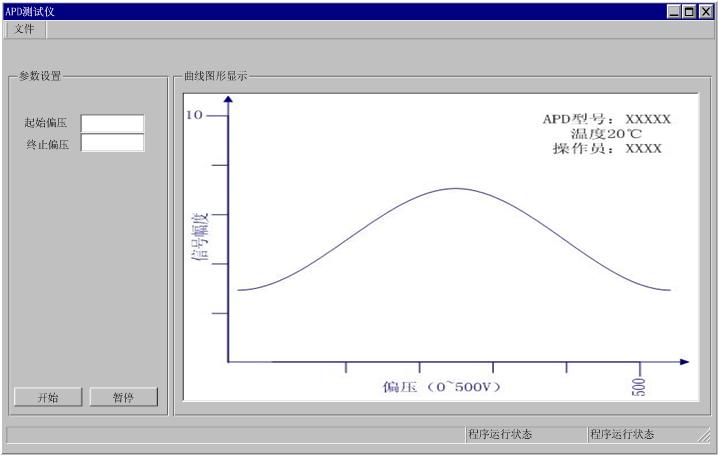Minimize the APD测试仪 window
The image size is (718, 455).
tap(674, 11)
